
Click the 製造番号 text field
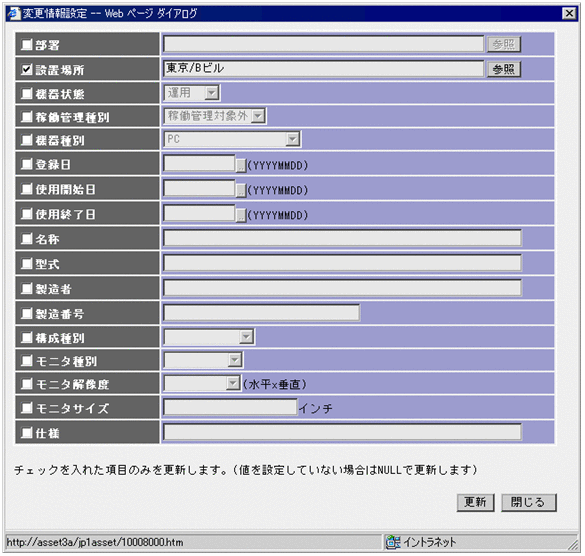coord(262,313)
